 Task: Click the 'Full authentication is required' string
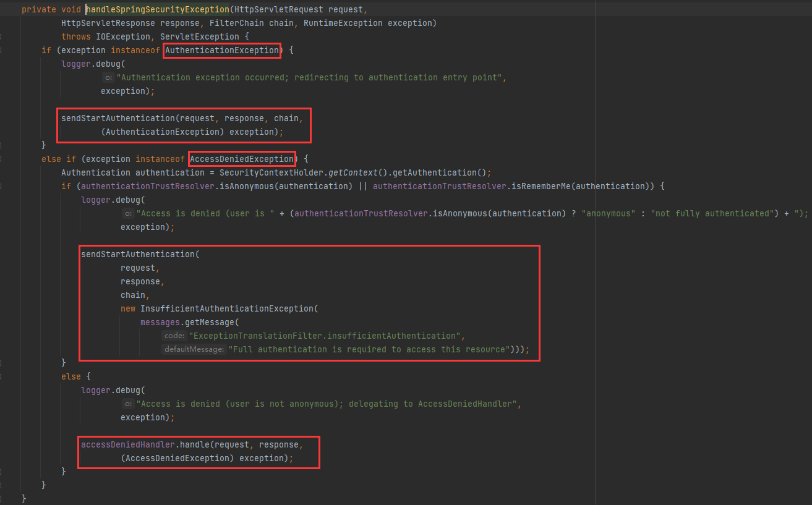(370, 349)
